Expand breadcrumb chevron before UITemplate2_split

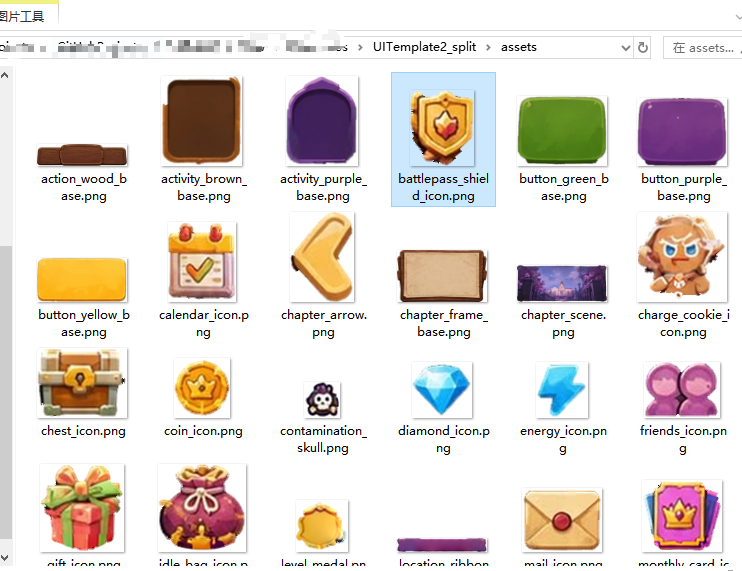click(x=360, y=47)
